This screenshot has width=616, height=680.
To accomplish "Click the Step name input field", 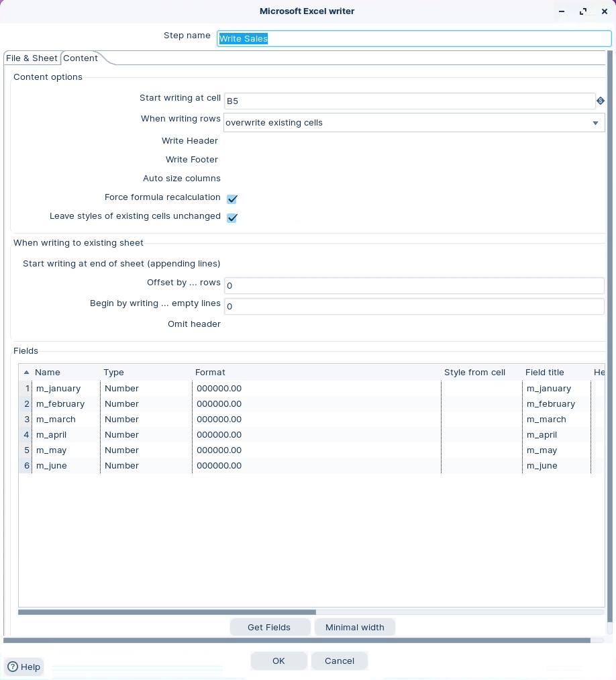I will pos(414,39).
